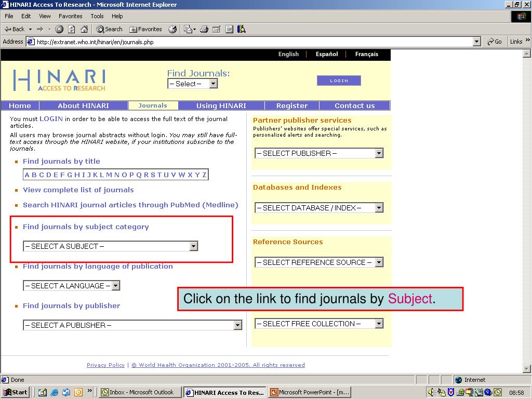Switch site language to English
532x399 pixels.
(x=288, y=54)
